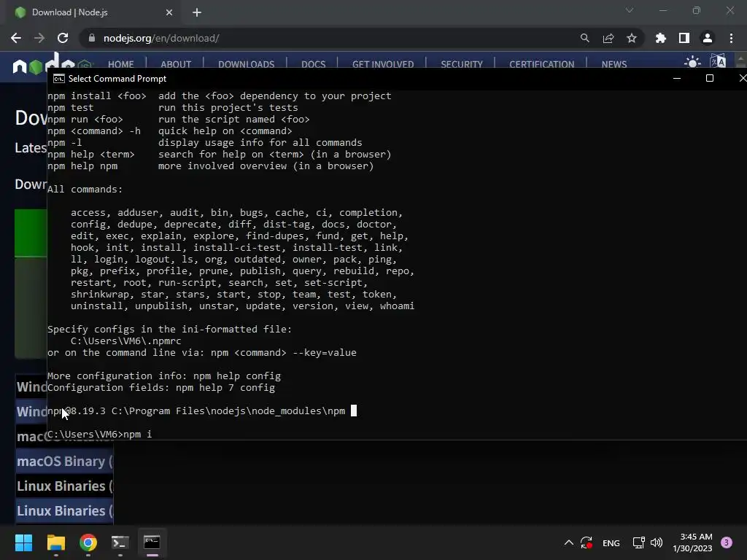Open HOME on Node.js site nav

pyautogui.click(x=120, y=64)
